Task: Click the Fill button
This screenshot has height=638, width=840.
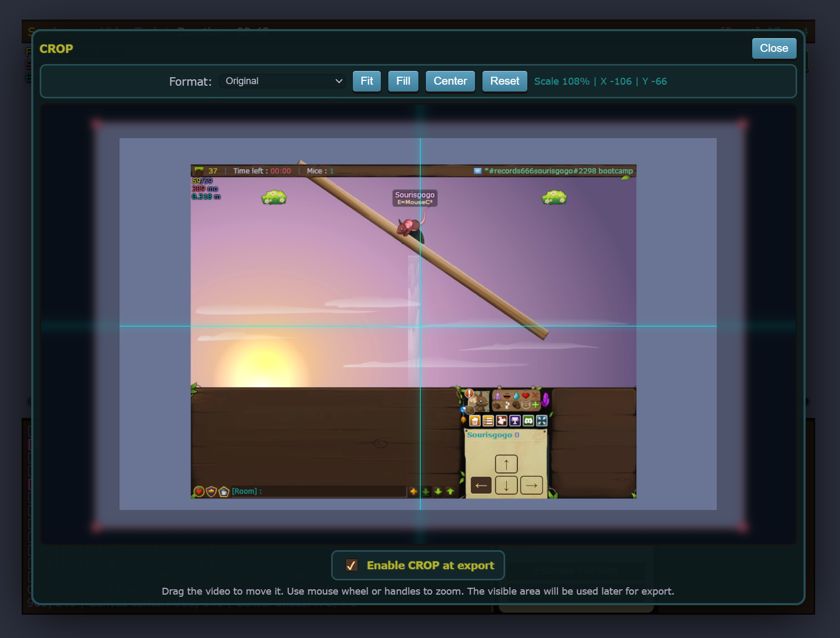Action: [x=403, y=81]
